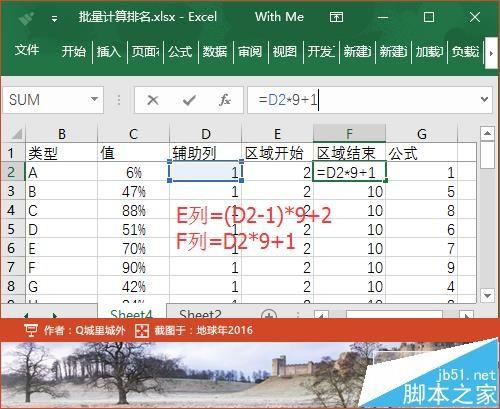
Task: Open the 审阅 tab
Action: 250,51
